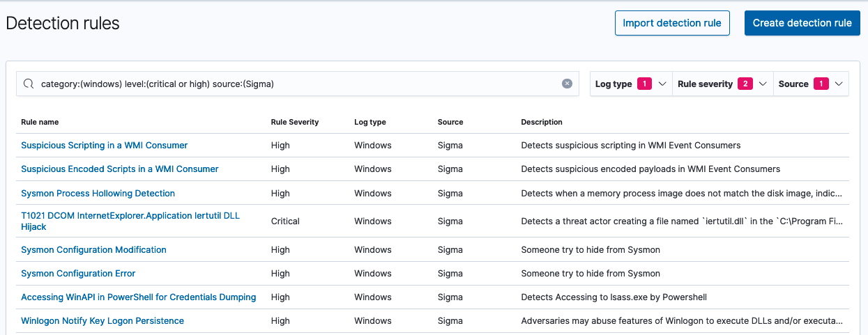868x335 pixels.
Task: Open Suspicious Encoded Scripts in WMI Consumer
Action: click(x=119, y=169)
